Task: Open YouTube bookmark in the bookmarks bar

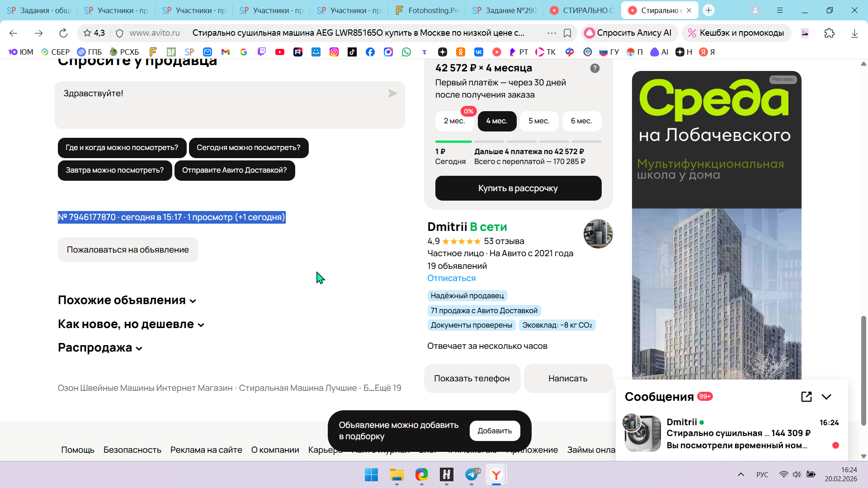Action: pyautogui.click(x=280, y=52)
